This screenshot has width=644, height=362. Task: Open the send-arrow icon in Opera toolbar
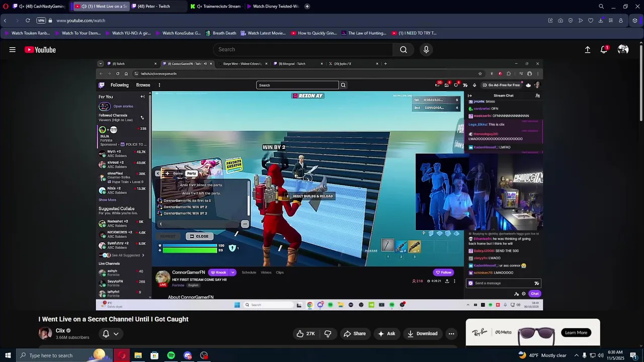tap(581, 21)
